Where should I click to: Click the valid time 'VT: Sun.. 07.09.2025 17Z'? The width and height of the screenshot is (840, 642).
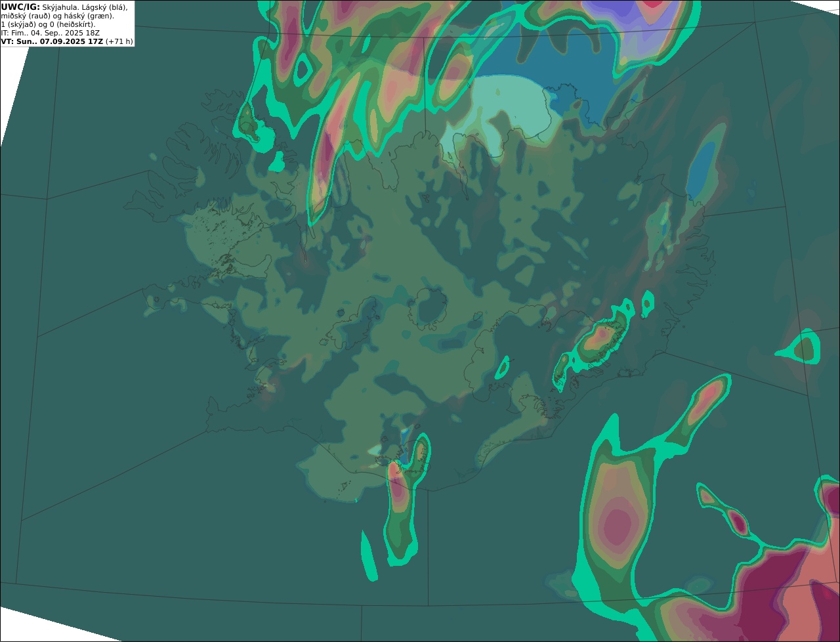(52, 41)
